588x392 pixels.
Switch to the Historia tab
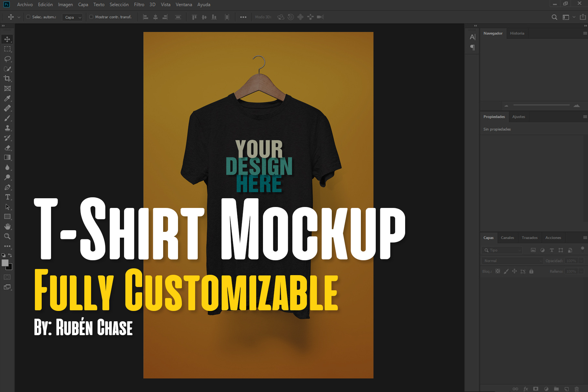[517, 33]
